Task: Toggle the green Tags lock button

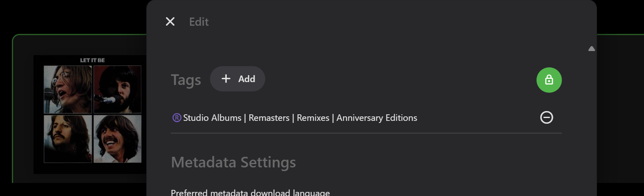Action: pyautogui.click(x=549, y=80)
